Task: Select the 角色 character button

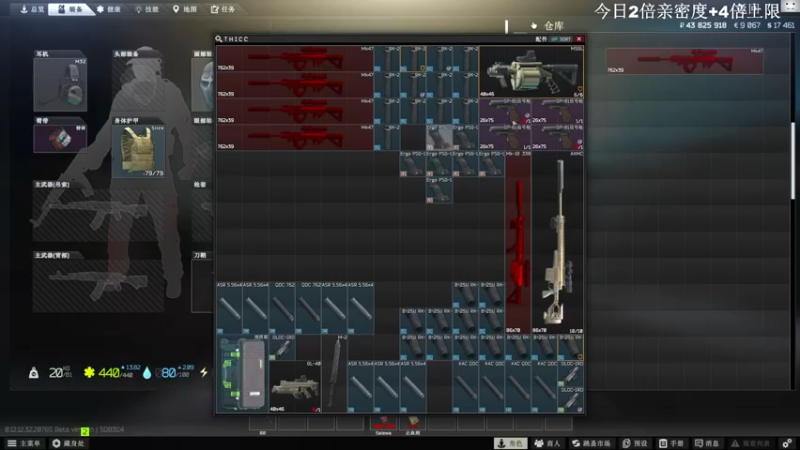Action: pos(511,443)
